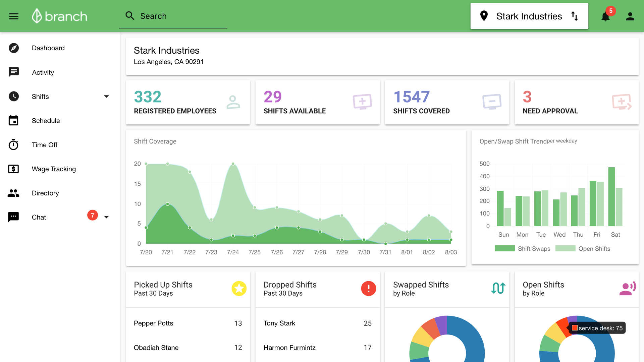The width and height of the screenshot is (644, 362).
Task: Go to the Schedule menu item
Action: pyautogui.click(x=46, y=121)
